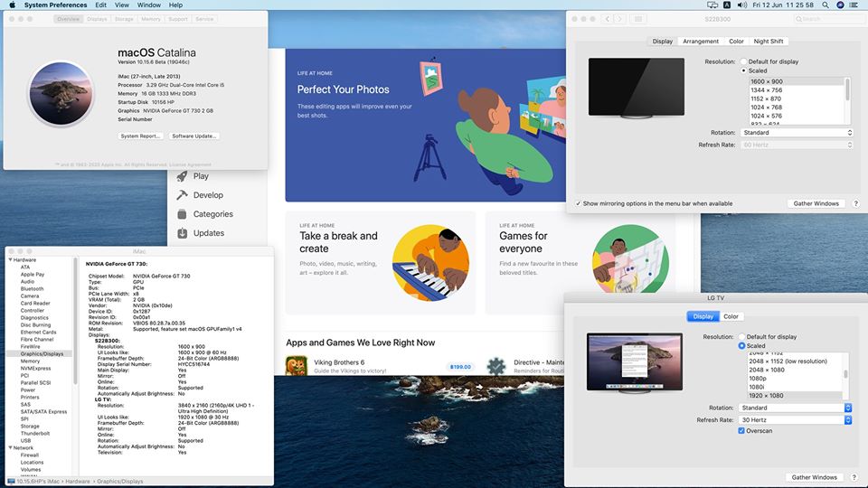Image resolution: width=868 pixels, height=488 pixels.
Task: Click the Software Update button
Action: point(193,136)
